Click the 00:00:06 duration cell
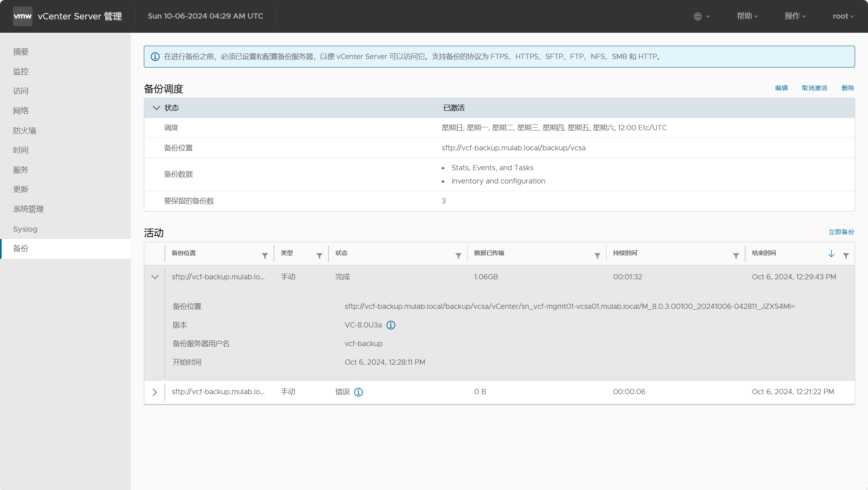The width and height of the screenshot is (868, 490). click(629, 392)
